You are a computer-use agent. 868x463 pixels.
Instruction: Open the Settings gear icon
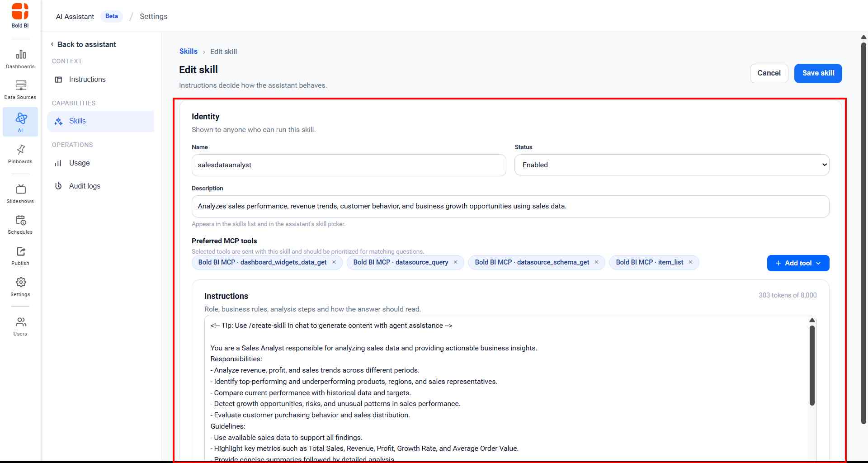[x=20, y=282]
